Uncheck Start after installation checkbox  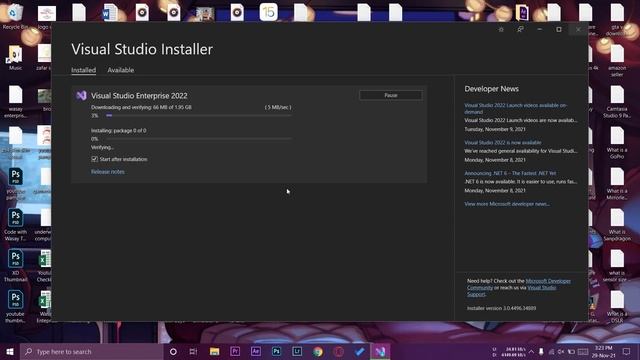94,159
